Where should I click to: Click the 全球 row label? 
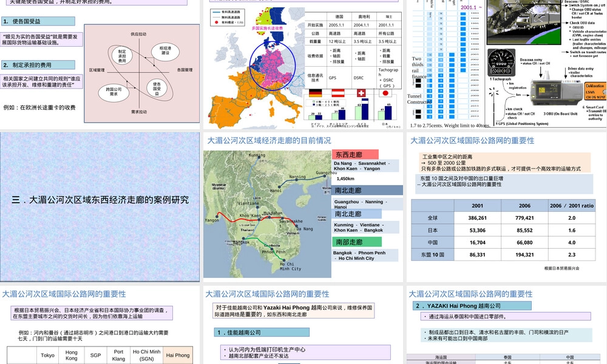pyautogui.click(x=432, y=218)
